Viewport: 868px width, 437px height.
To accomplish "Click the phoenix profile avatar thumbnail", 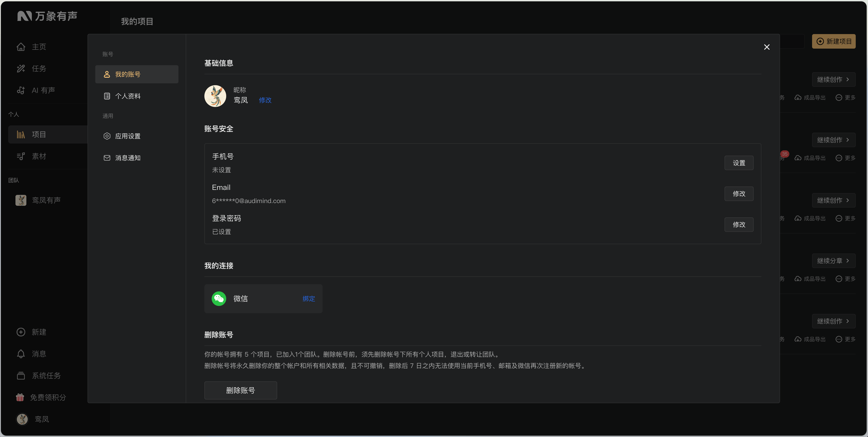I will [x=215, y=96].
